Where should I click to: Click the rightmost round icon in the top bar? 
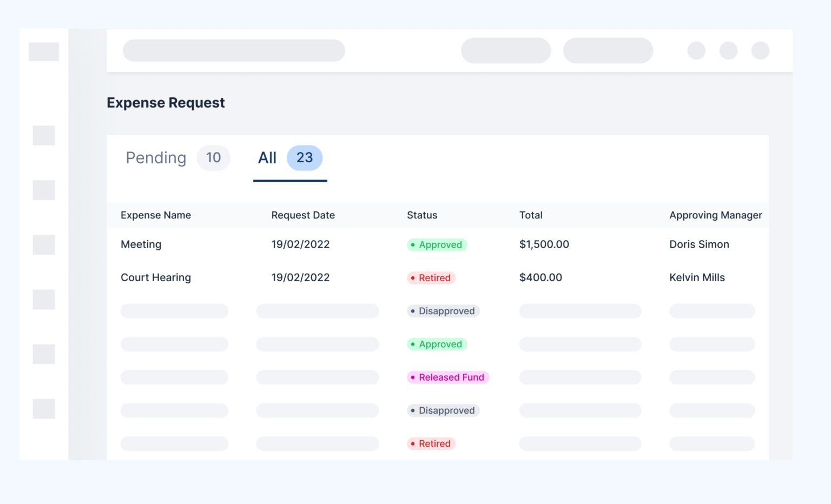[x=760, y=51]
